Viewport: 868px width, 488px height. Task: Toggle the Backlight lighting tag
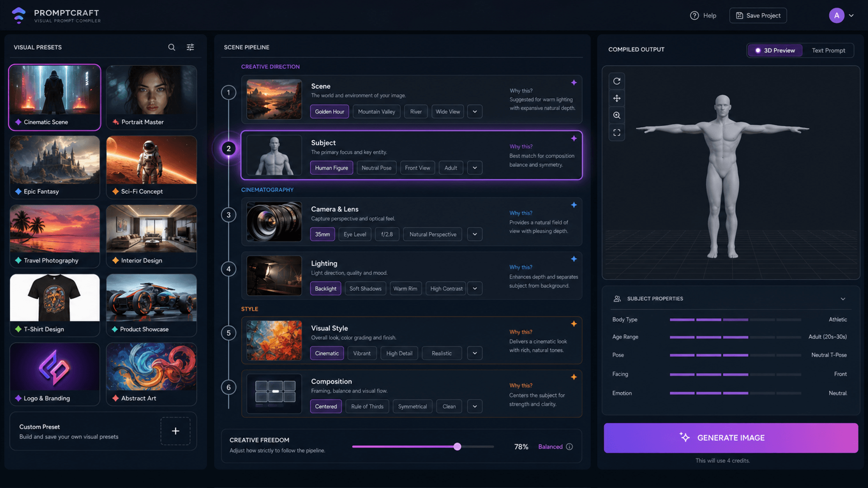tap(325, 288)
